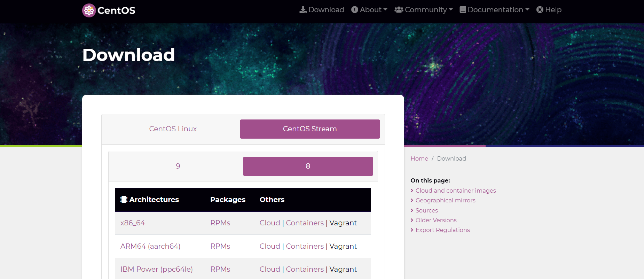Open Containers link in ARM64 row
Image resolution: width=644 pixels, height=279 pixels.
click(305, 246)
